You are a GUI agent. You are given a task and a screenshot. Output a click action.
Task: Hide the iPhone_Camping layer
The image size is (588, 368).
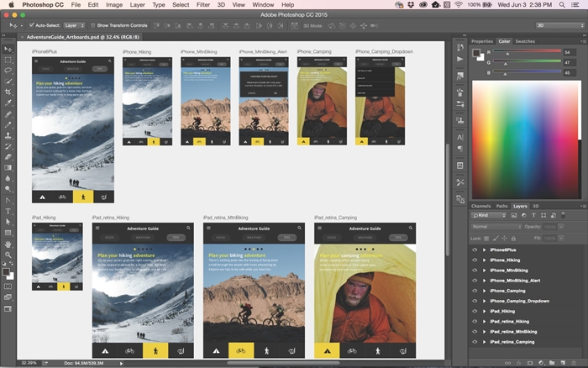[x=475, y=291]
